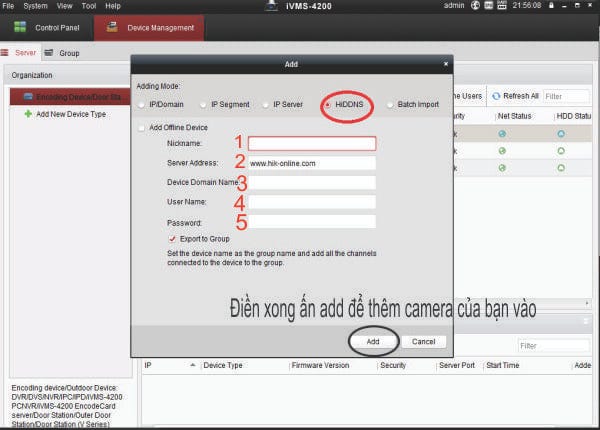Screen dimensions: 600x430
Task: Click the HDD Status column header
Action: pos(574,116)
